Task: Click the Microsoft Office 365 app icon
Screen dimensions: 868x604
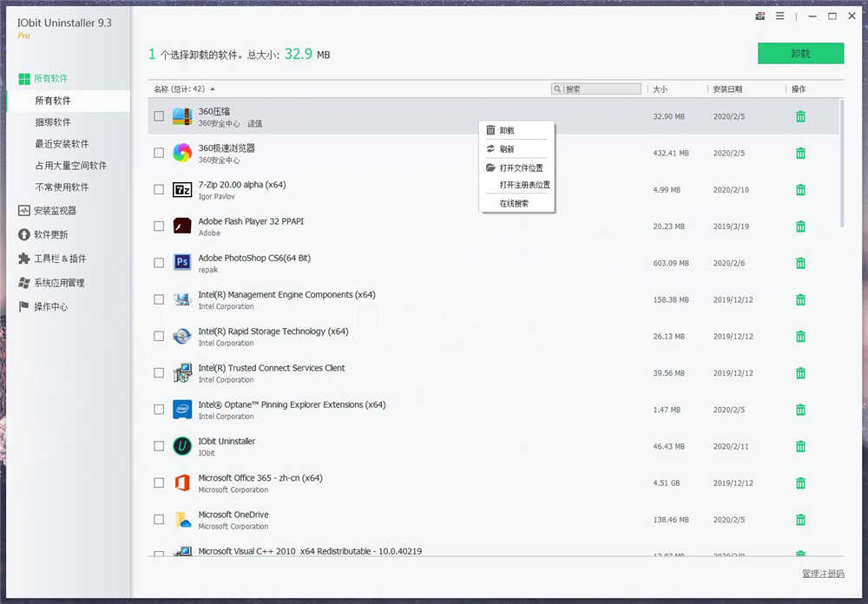Action: [182, 483]
